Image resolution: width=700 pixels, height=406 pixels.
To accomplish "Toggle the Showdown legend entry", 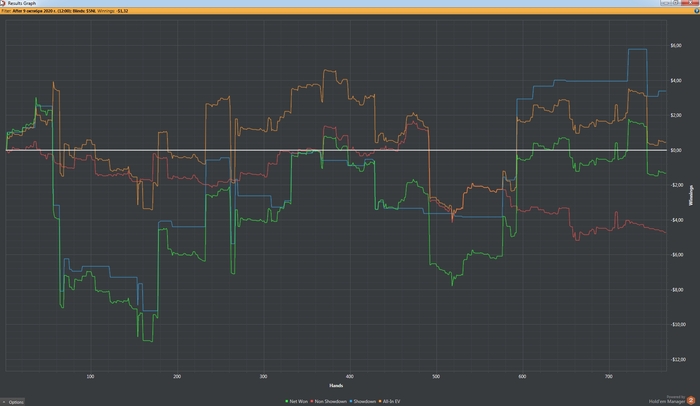I will [x=362, y=401].
